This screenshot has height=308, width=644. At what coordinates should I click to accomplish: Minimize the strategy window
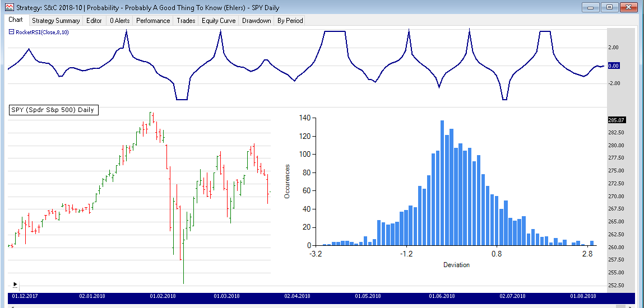pyautogui.click(x=591, y=7)
